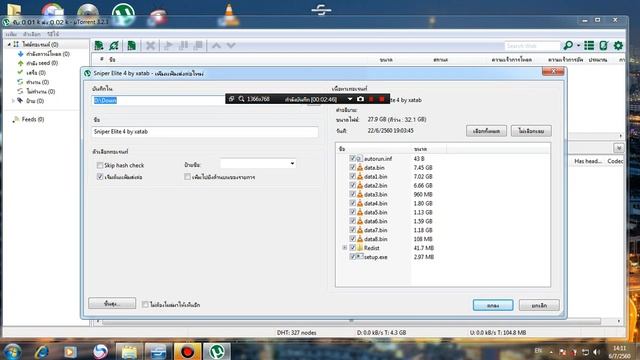Click the Start torrent play icon
Viewport: 640px width, 360px height.
[x=168, y=46]
